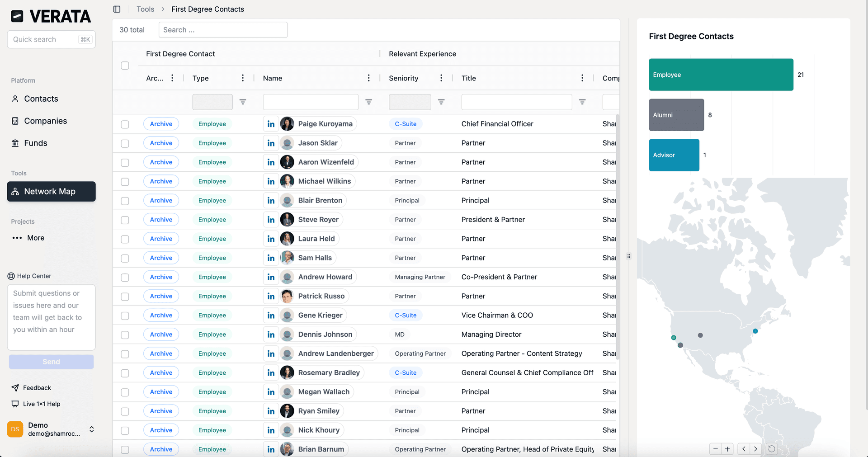Viewport: 868px width, 457px height.
Task: Open the Type filter dropdown
Action: click(212, 102)
